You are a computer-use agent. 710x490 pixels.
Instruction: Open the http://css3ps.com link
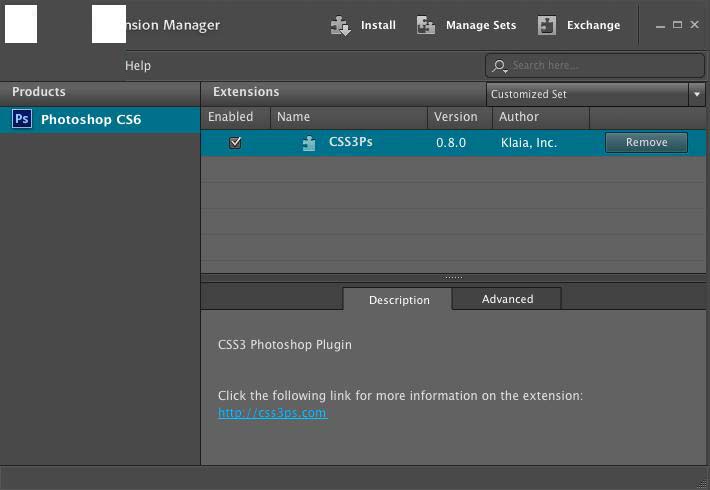click(x=273, y=413)
